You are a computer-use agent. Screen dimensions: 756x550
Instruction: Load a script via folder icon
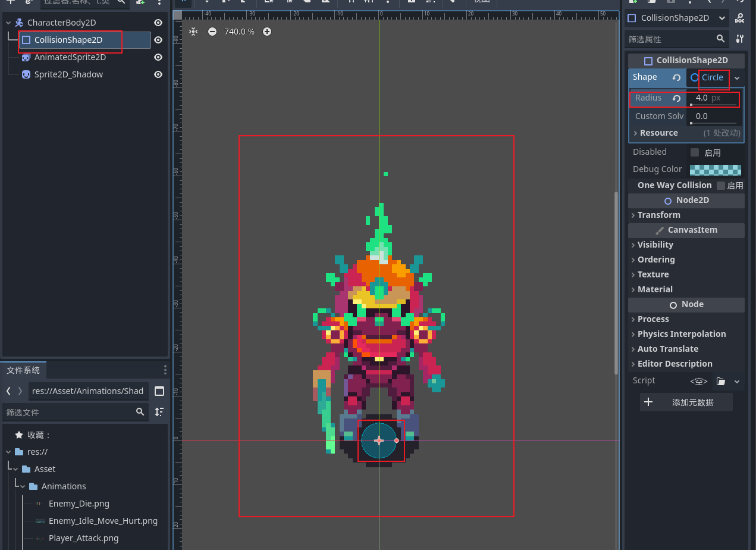tap(721, 381)
